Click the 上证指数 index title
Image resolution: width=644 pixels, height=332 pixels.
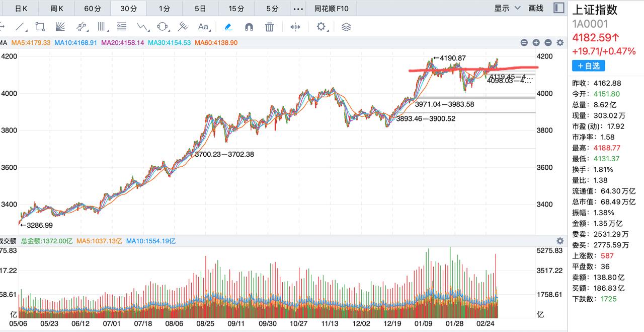pos(595,9)
